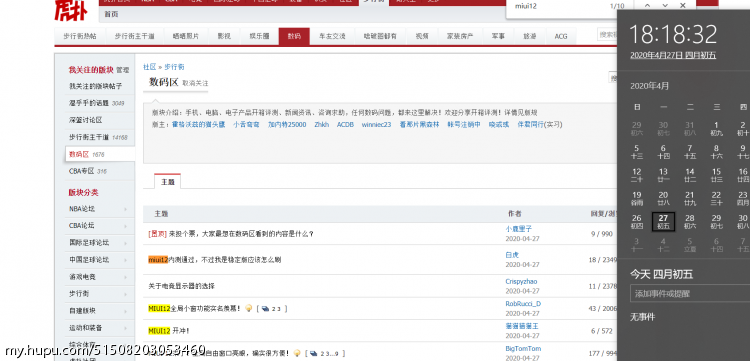Click lightbulb icon in MIUI12全局小窗 thread row

(x=248, y=308)
